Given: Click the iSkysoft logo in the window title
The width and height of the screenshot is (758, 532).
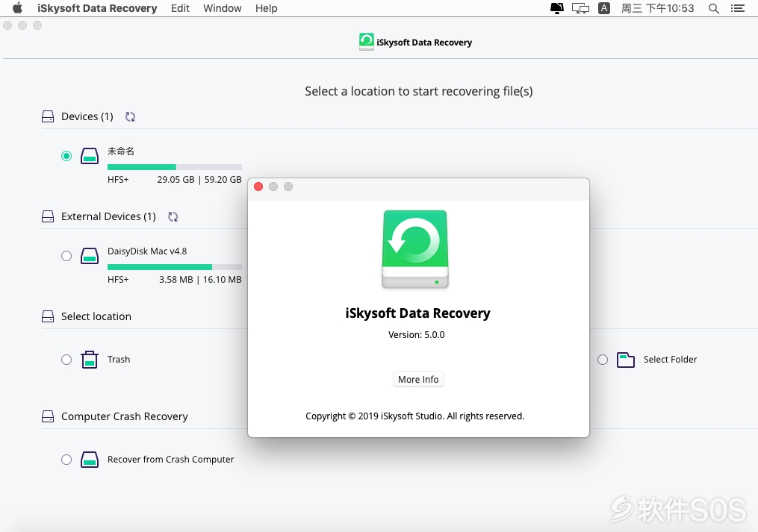Looking at the screenshot, I should coord(367,42).
